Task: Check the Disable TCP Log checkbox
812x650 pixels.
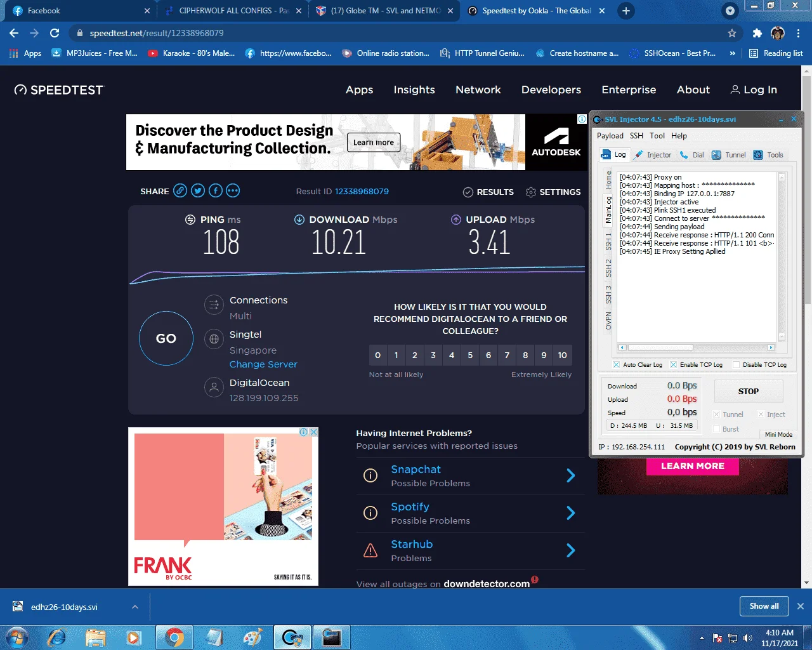Action: [x=737, y=364]
